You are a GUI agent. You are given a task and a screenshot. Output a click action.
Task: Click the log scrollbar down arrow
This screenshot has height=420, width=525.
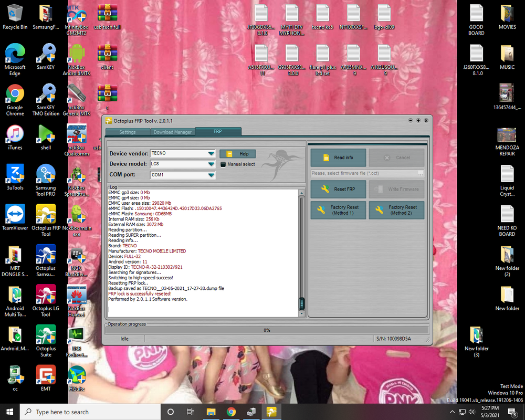pos(301,314)
